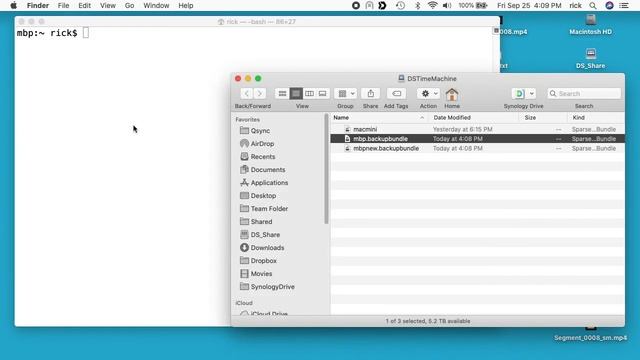Click the date and time in menu bar

click(x=529, y=6)
